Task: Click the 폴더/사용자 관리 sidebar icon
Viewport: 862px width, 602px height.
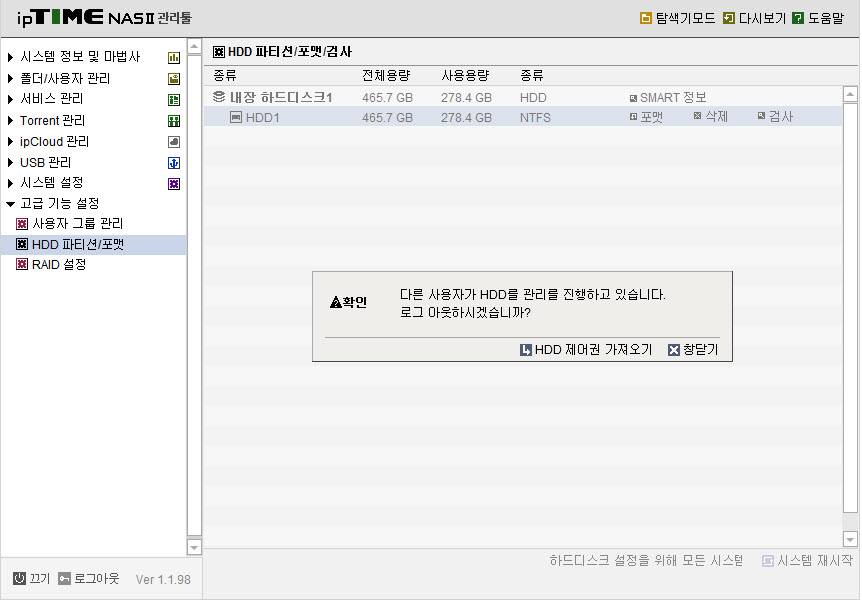Action: (174, 79)
